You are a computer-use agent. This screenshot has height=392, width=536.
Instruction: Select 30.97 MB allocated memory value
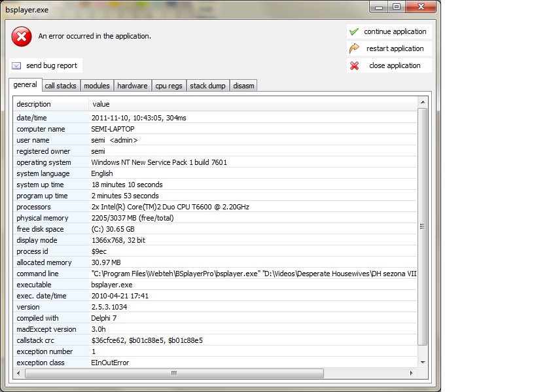pyautogui.click(x=106, y=262)
